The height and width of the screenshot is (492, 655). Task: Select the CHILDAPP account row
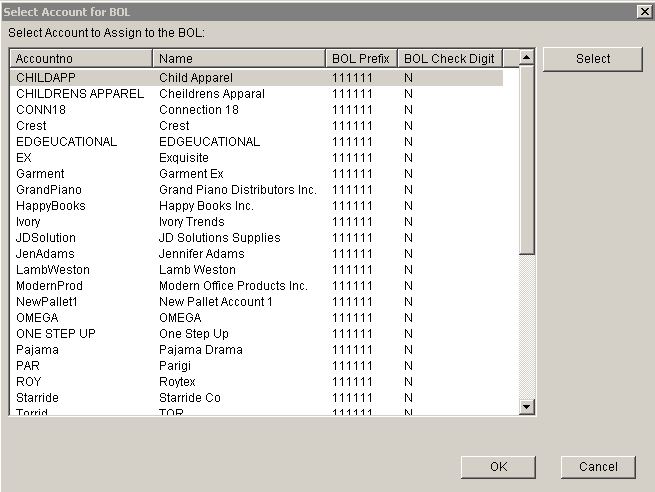point(256,78)
